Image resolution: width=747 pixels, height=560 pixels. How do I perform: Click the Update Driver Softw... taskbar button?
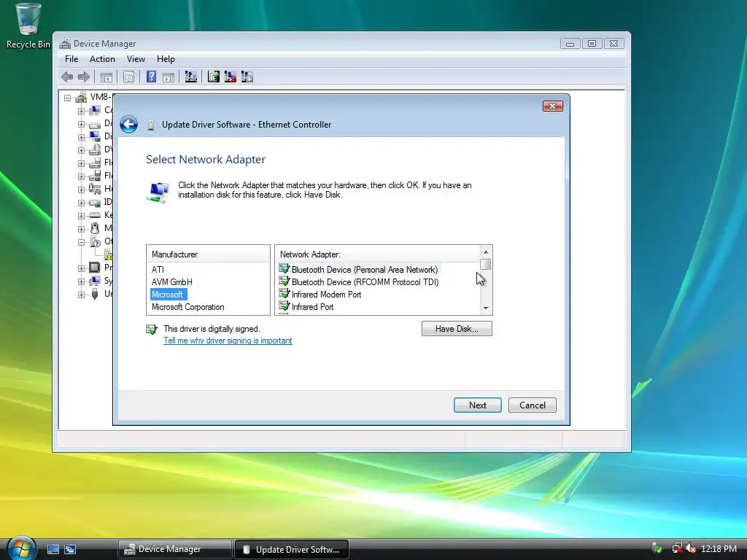pos(292,549)
